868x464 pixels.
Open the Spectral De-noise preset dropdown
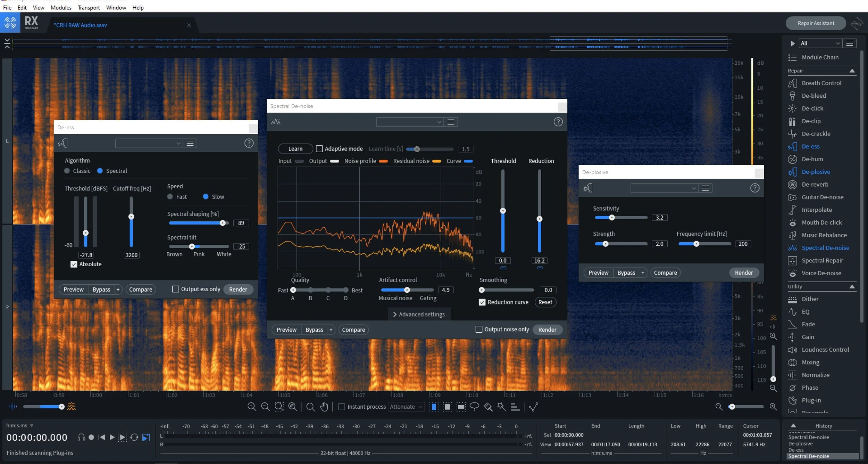[x=410, y=122]
